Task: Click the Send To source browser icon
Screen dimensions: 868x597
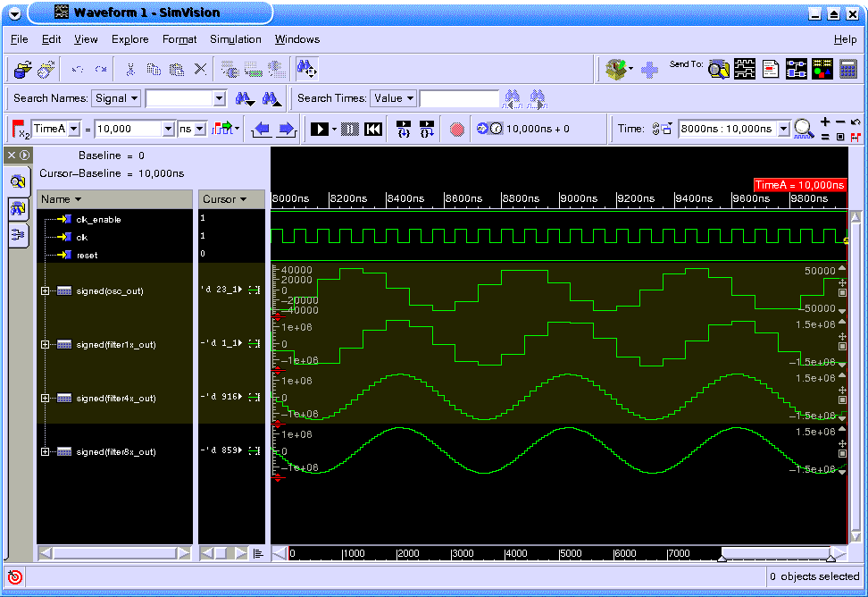Action: click(771, 69)
